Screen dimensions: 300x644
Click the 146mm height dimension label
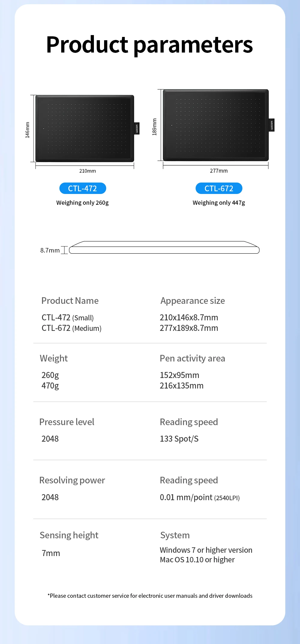coord(27,130)
